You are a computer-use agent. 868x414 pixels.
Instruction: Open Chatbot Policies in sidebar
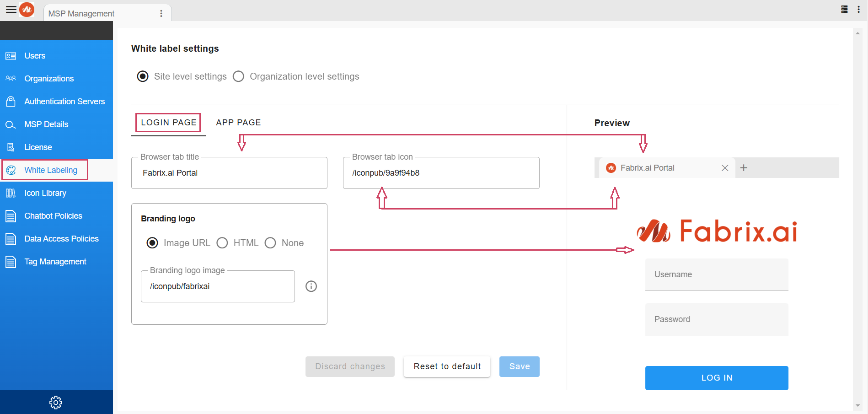tap(53, 216)
